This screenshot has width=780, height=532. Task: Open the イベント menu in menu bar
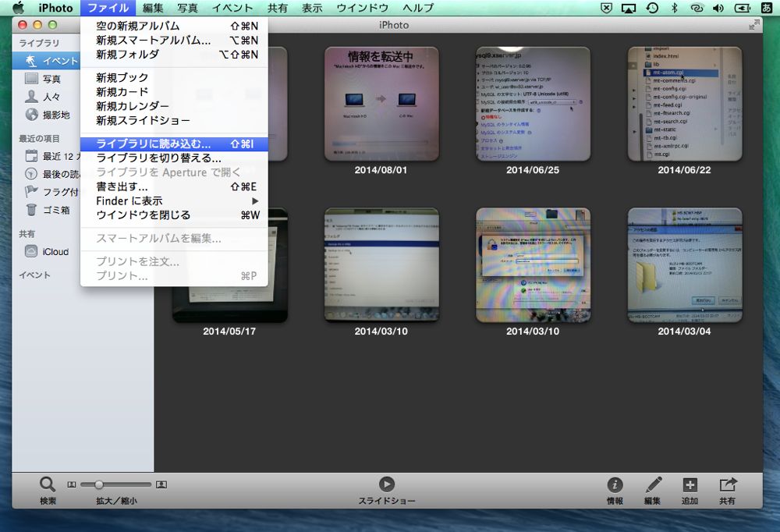pyautogui.click(x=232, y=8)
